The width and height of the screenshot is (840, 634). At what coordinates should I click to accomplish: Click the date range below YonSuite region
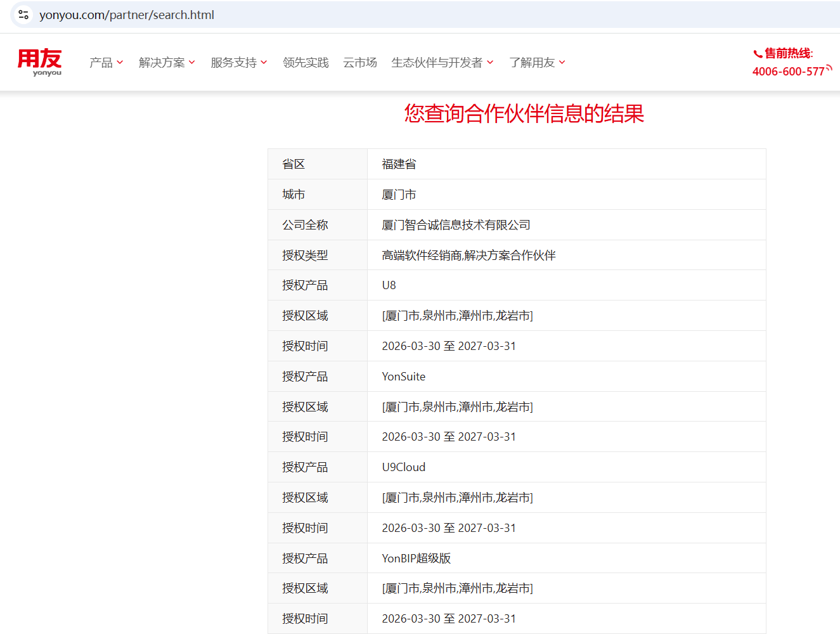tap(449, 437)
